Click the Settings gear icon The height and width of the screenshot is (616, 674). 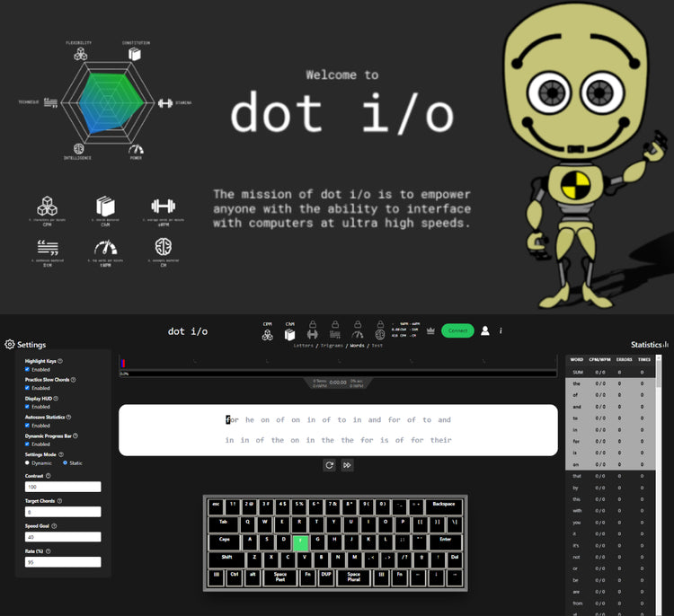(10, 345)
